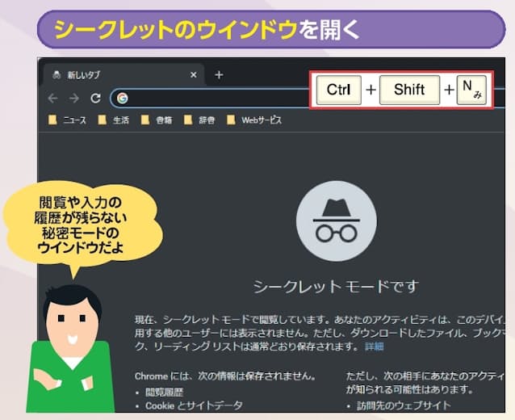The height and width of the screenshot is (420, 515).
Task: Click the forward arrow navigation button
Action: pyautogui.click(x=74, y=99)
